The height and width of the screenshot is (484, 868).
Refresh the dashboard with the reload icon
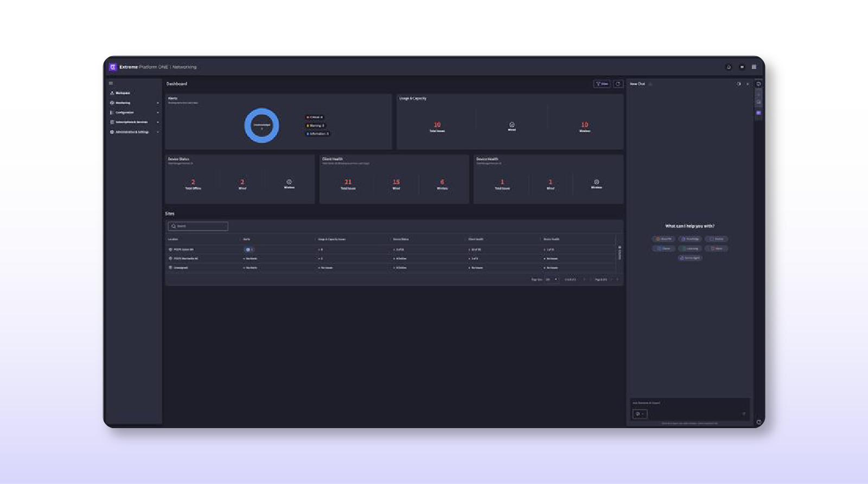(618, 84)
